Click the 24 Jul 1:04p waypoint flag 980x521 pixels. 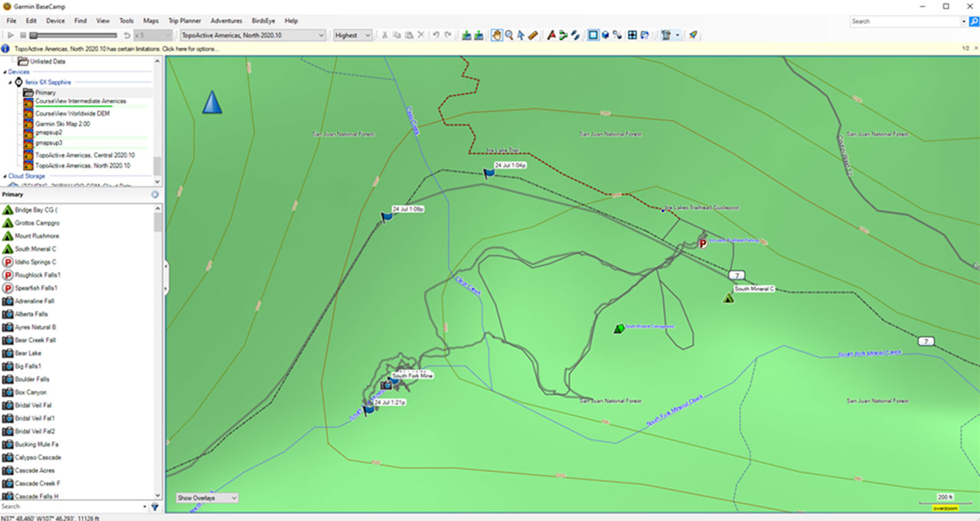(488, 173)
